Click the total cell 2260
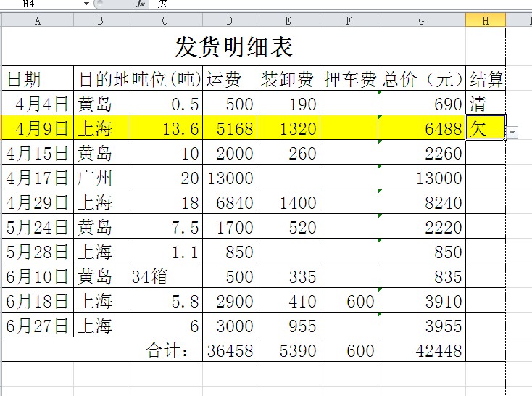The image size is (532, 396). point(422,152)
